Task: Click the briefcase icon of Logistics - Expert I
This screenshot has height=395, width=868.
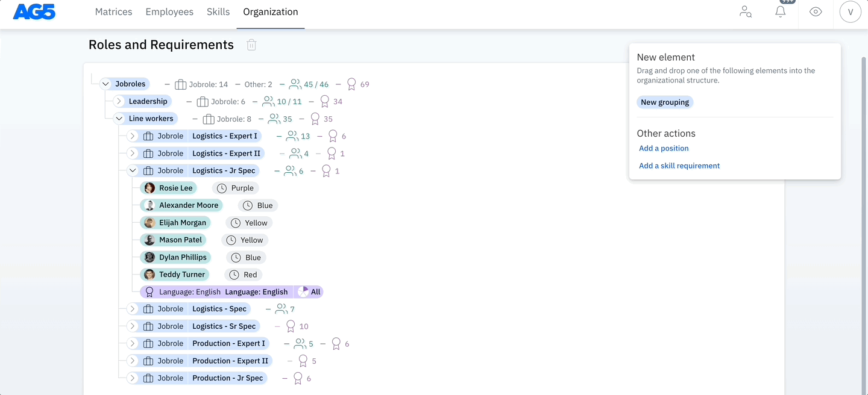Action: tap(148, 136)
